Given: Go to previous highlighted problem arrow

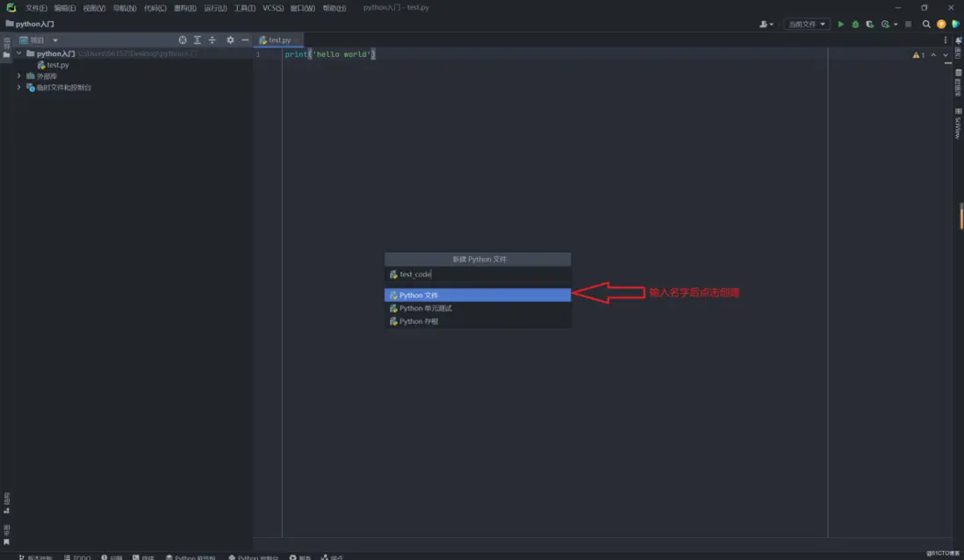Looking at the screenshot, I should click(933, 54).
